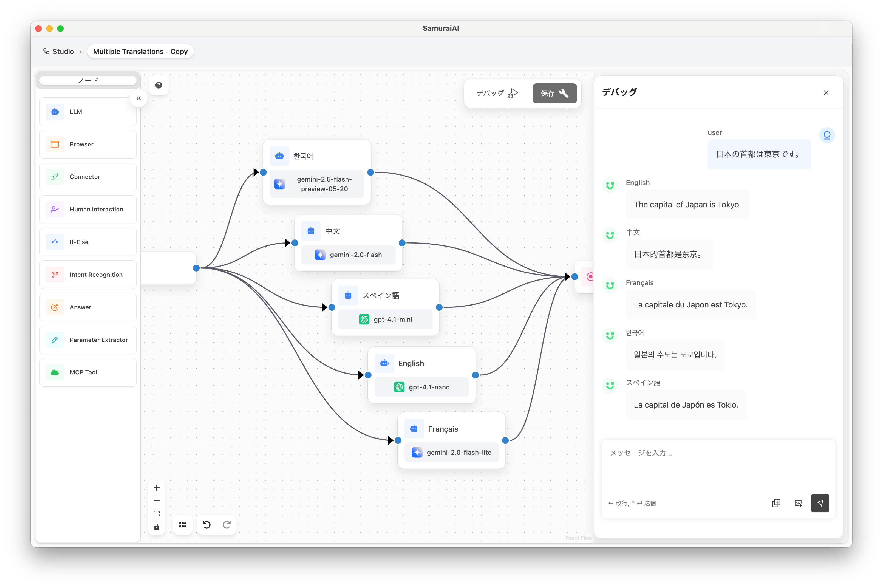Click the message input field

(718, 463)
